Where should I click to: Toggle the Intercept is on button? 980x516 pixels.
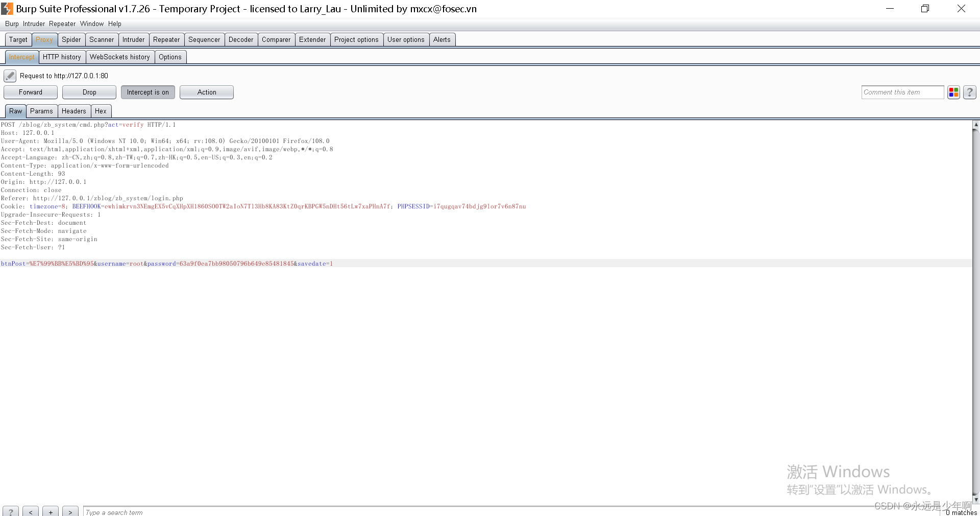[x=148, y=92]
